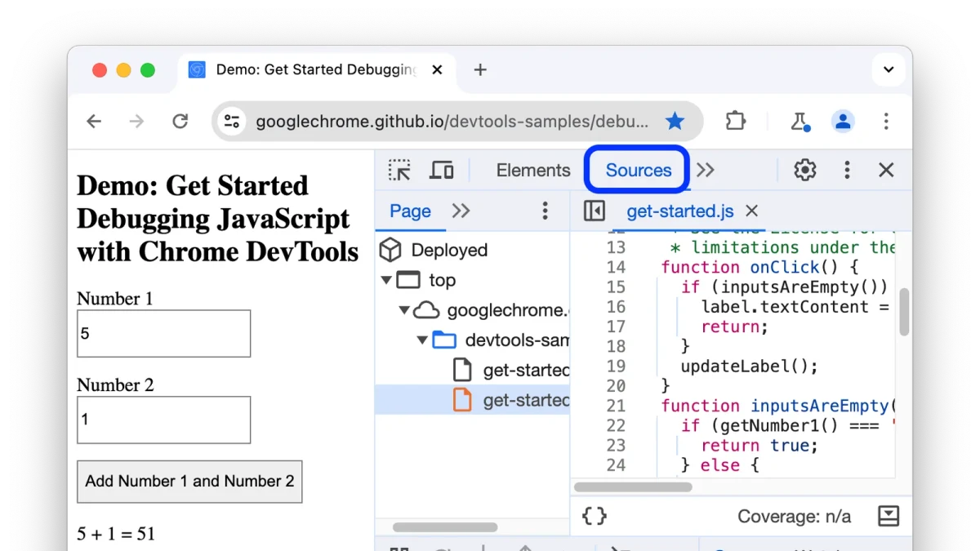
Task: Click the code editor horizontal scrollbar
Action: pyautogui.click(x=633, y=487)
